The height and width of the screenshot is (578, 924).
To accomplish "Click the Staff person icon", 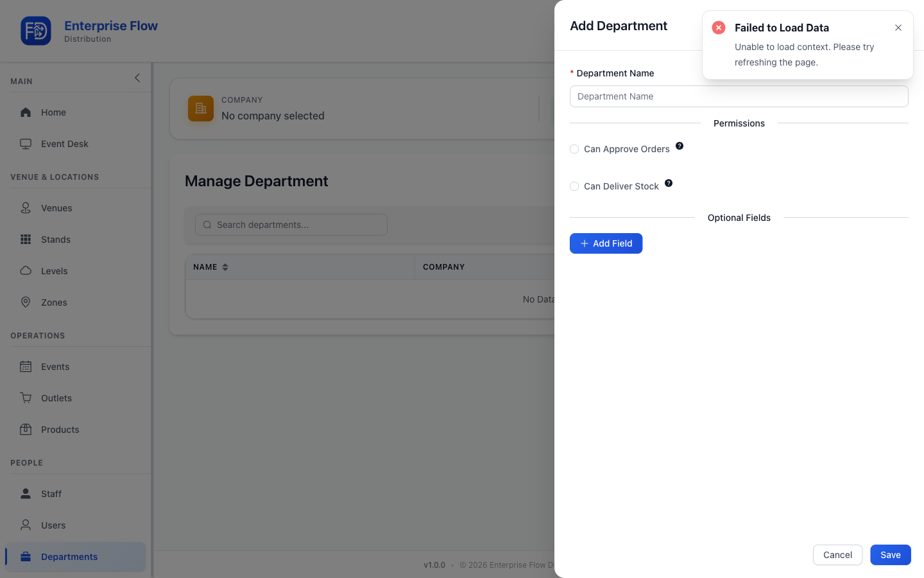I will (26, 494).
